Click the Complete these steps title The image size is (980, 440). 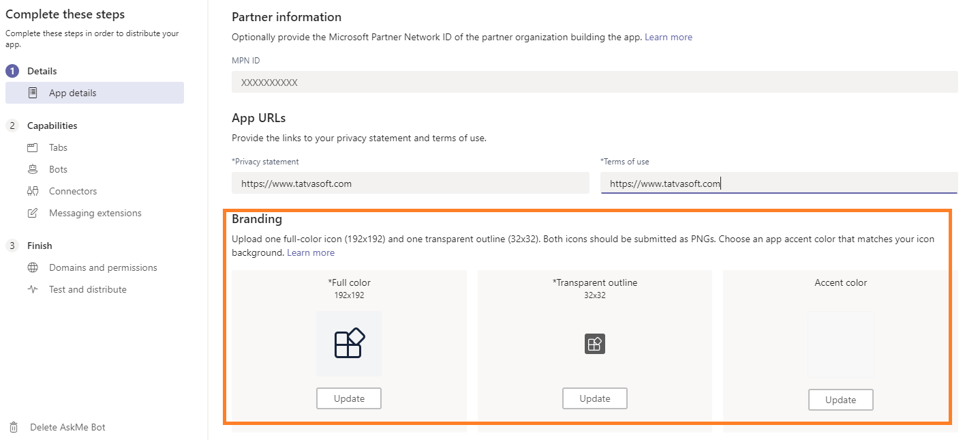click(65, 14)
